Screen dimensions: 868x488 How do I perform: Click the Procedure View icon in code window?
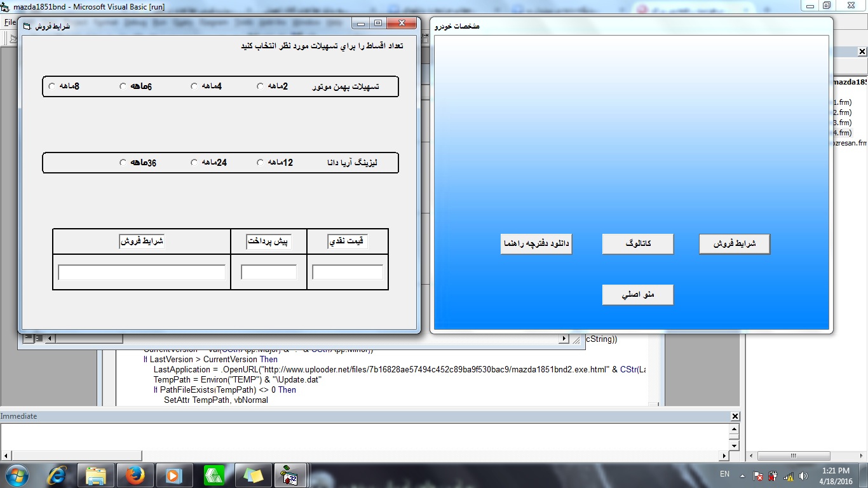tap(28, 339)
